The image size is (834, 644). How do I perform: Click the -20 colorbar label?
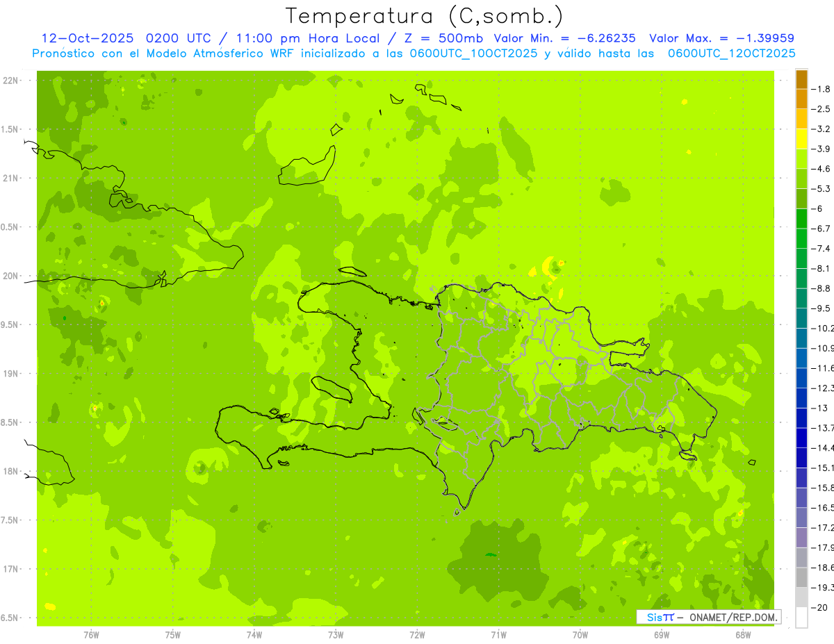click(x=819, y=607)
